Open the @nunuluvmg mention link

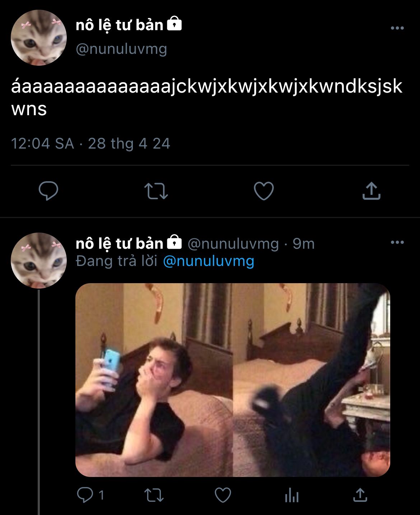click(x=209, y=261)
